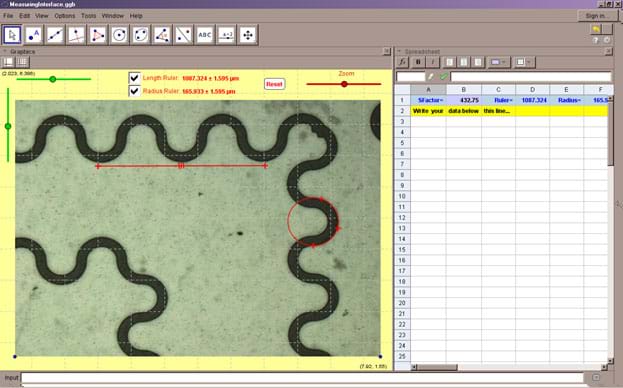Open the cell background color dropdown

pos(498,62)
